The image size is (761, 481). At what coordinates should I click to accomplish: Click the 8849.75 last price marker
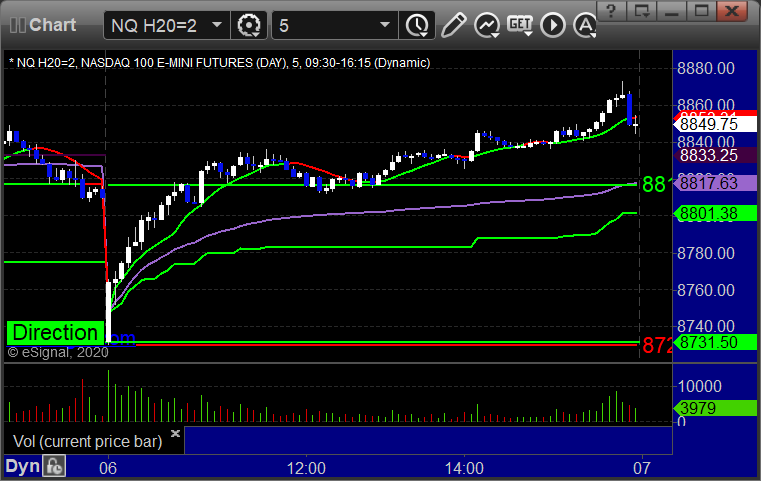pyautogui.click(x=714, y=124)
